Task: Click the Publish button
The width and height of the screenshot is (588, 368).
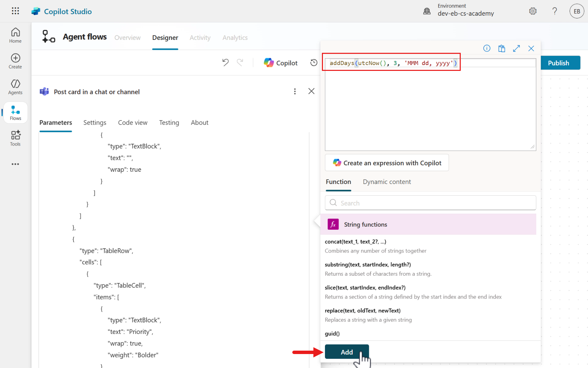Action: (x=558, y=63)
